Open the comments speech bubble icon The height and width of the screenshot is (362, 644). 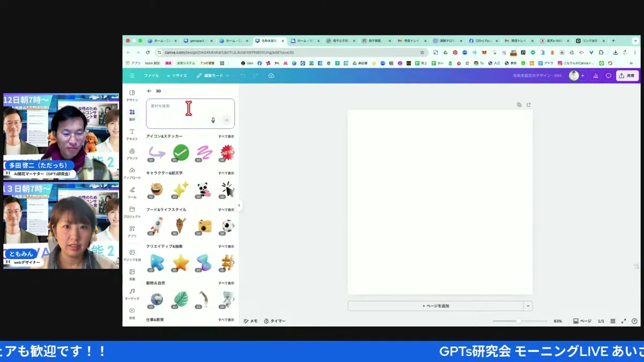pyautogui.click(x=609, y=76)
